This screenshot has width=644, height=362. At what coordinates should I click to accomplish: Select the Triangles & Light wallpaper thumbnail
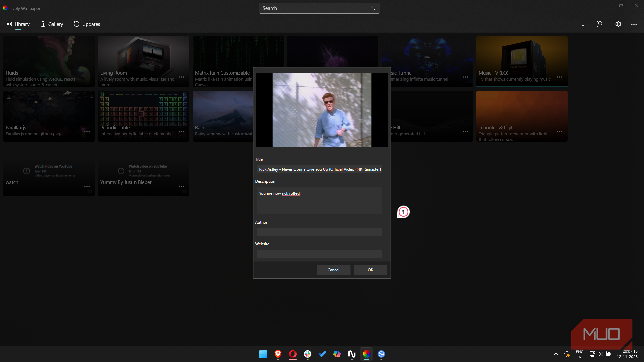(522, 116)
